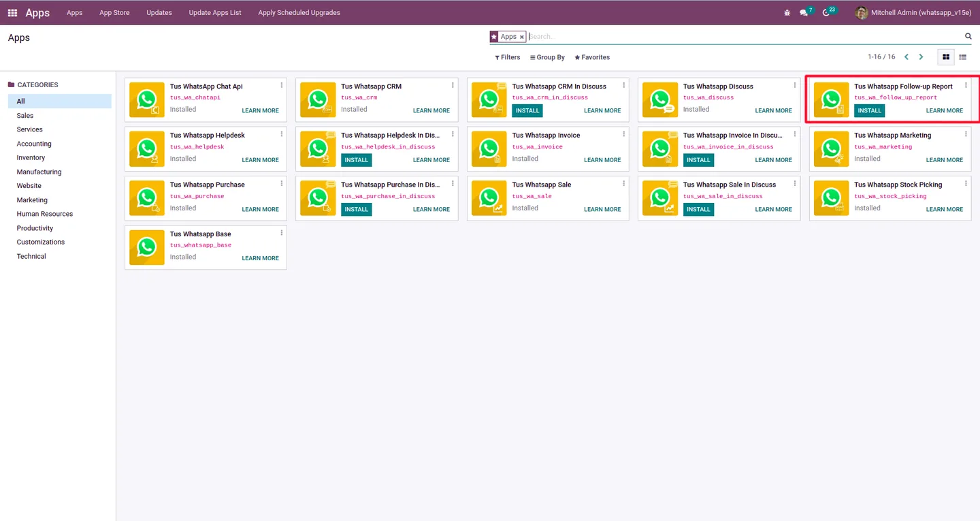The image size is (980, 521).
Task: Open kebab menu on Tus Whatsapp CRM In Discuss card
Action: point(624,85)
